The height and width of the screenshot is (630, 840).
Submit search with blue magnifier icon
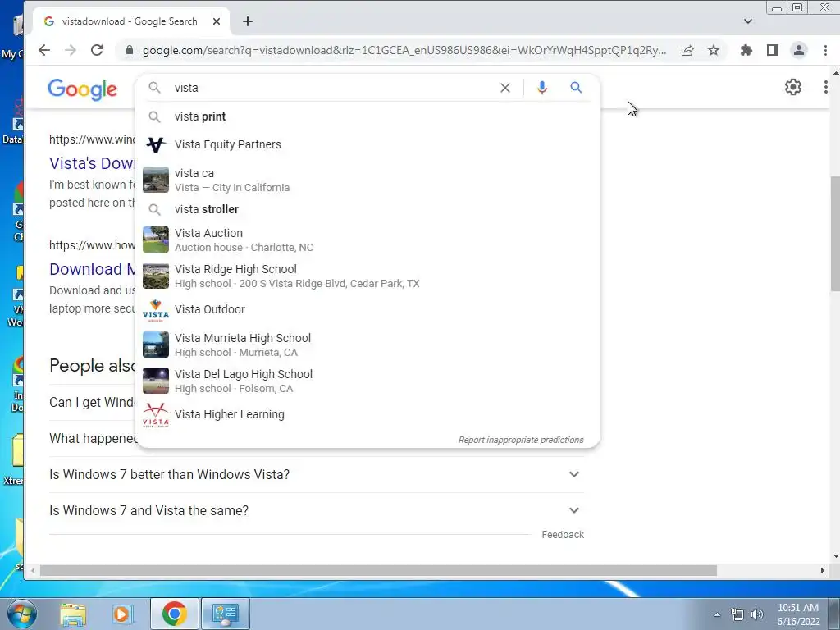tap(576, 87)
